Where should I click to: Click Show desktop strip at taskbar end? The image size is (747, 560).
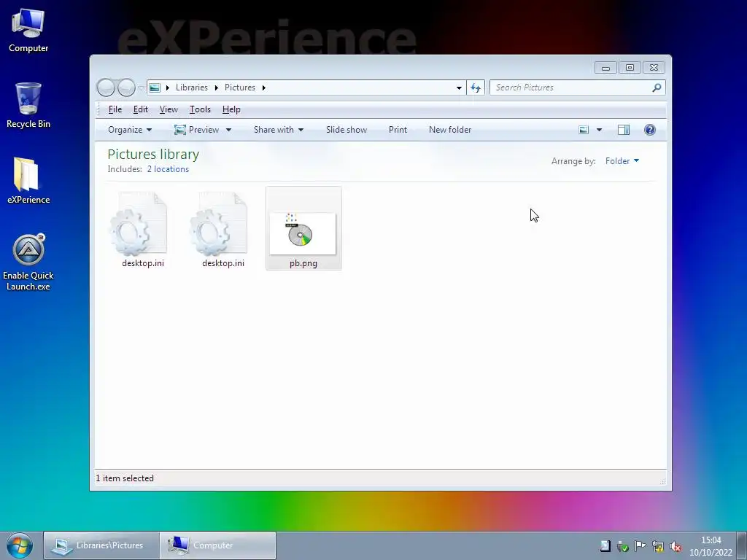(742, 545)
